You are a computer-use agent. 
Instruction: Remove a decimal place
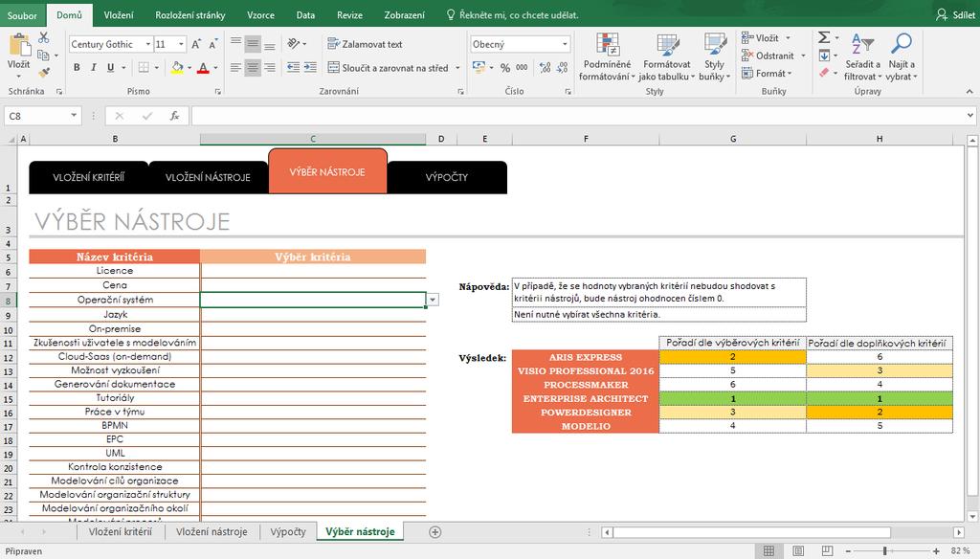click(563, 68)
